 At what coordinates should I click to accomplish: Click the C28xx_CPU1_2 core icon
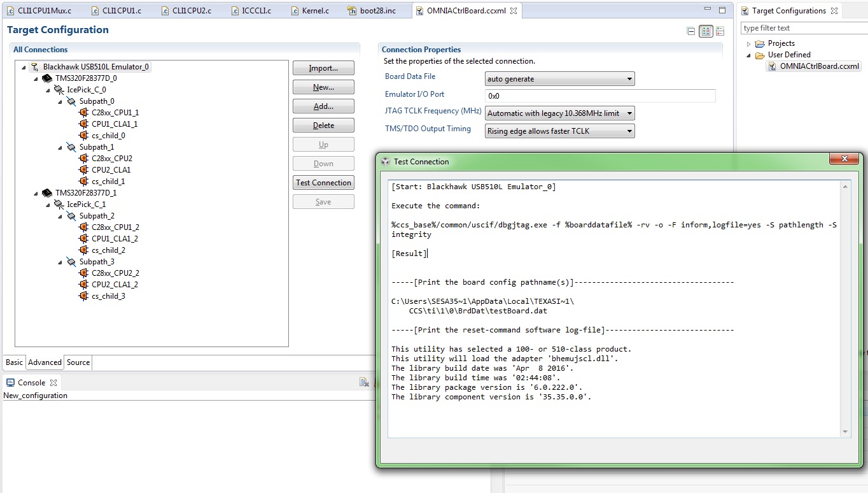tap(83, 227)
